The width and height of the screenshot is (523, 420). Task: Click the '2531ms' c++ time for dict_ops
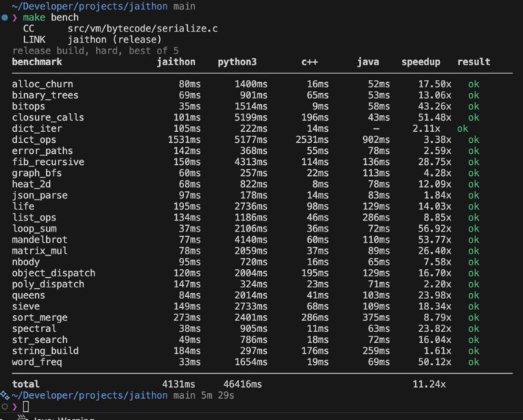pyautogui.click(x=312, y=140)
